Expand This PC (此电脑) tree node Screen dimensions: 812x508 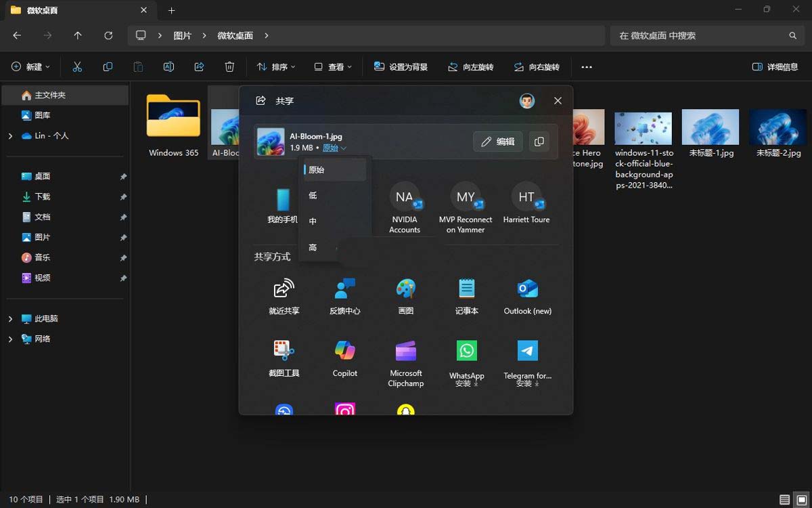point(10,319)
